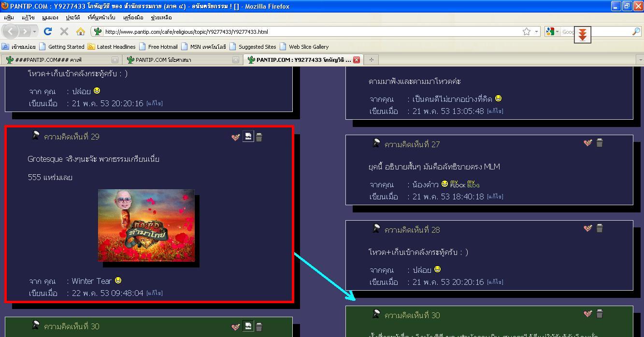Open the Getting Started bookmark
Image resolution: width=644 pixels, height=337 pixels.
tap(62, 47)
